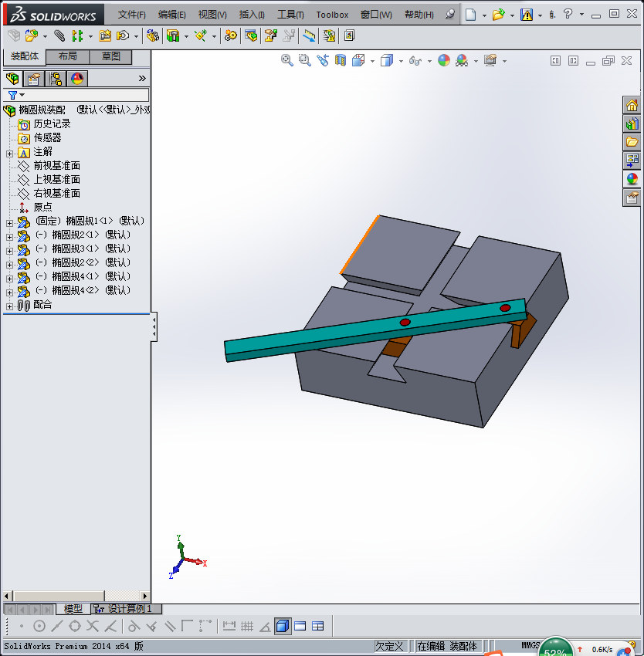The height and width of the screenshot is (656, 644).
Task: Toggle the perpendicular snap
Action: [151, 626]
